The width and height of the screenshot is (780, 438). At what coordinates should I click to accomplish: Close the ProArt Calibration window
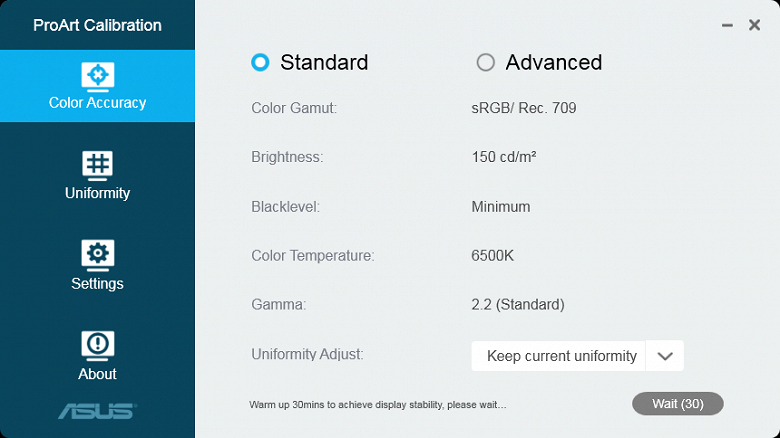tap(754, 25)
